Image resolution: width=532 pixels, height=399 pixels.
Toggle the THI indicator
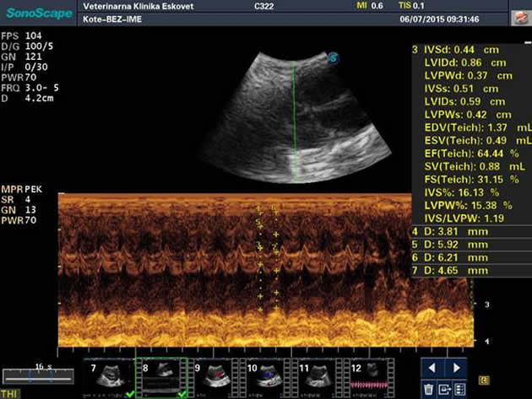pyautogui.click(x=9, y=394)
